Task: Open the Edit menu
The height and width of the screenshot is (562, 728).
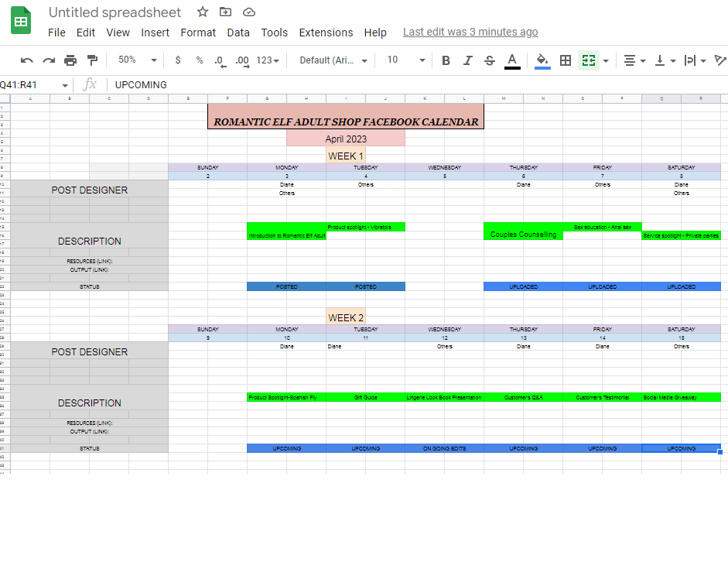Action: 86,33
